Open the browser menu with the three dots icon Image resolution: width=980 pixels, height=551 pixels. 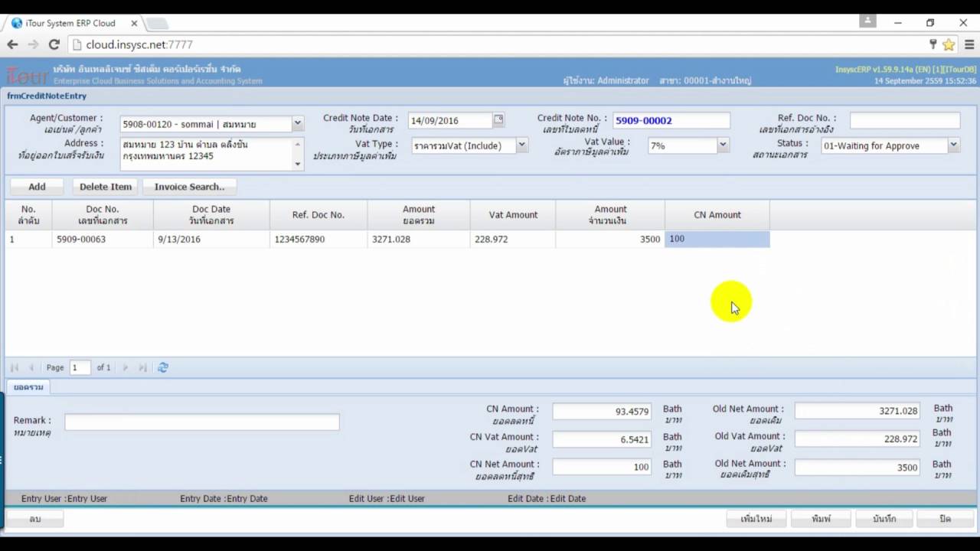point(968,44)
